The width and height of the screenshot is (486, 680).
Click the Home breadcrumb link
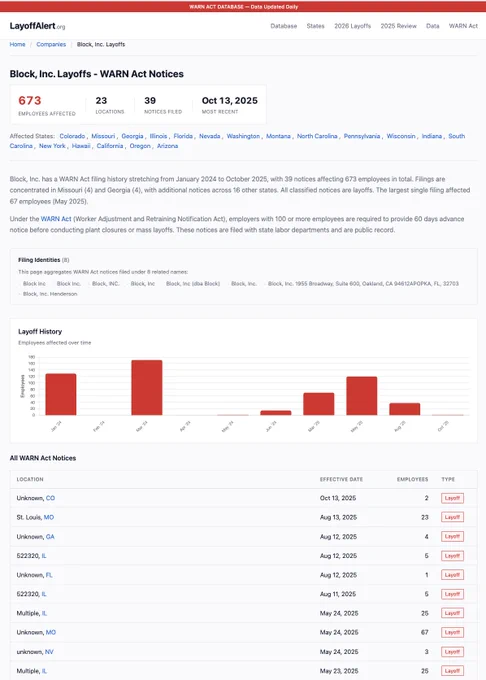coord(17,44)
